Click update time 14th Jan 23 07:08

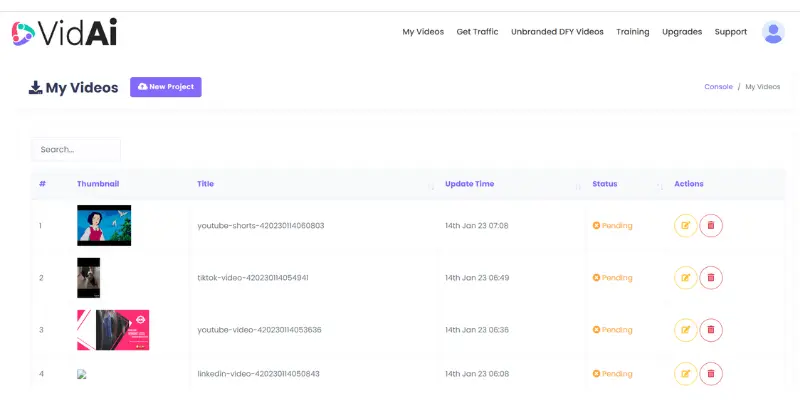click(477, 226)
